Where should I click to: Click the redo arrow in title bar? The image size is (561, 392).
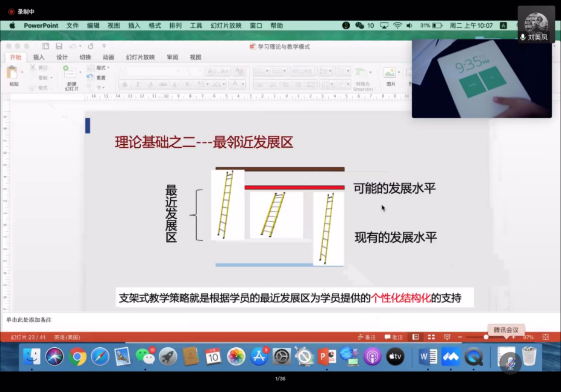pos(91,46)
